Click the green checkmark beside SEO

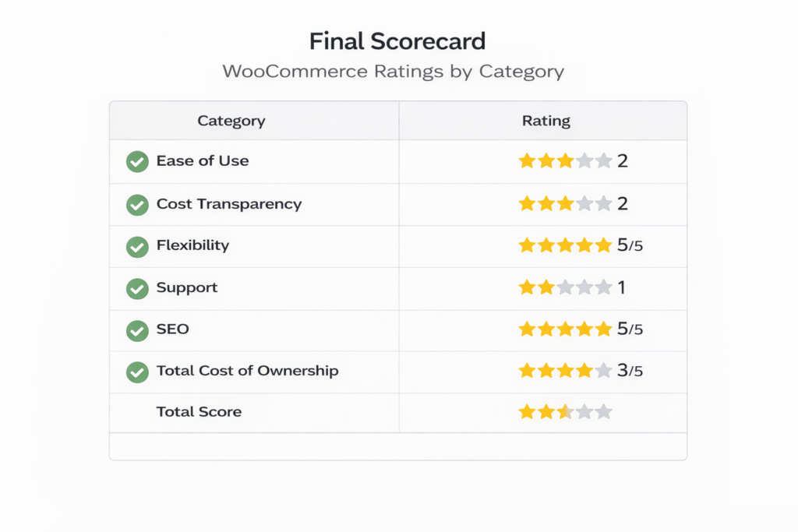coord(137,330)
